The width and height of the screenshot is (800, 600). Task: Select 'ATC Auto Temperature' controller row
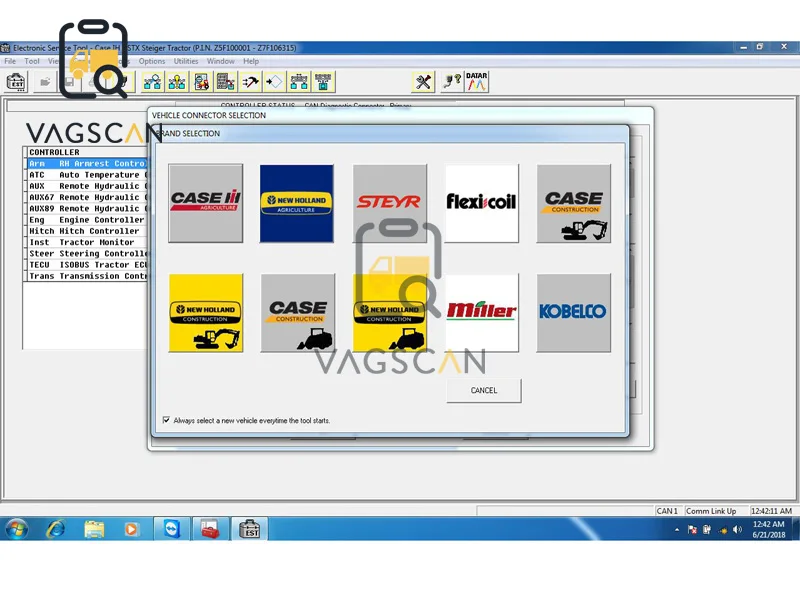tap(87, 175)
